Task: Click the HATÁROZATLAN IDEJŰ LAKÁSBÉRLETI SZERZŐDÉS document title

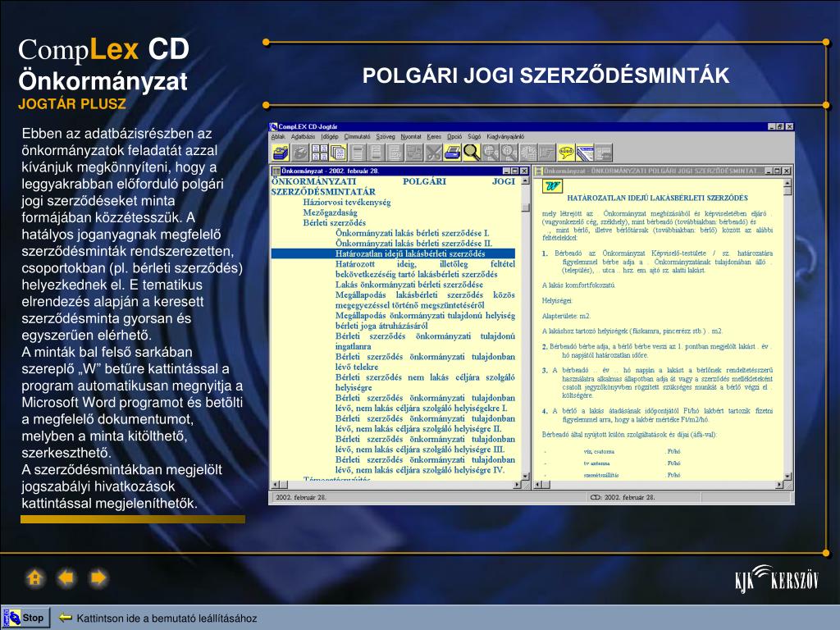Action: [657, 198]
